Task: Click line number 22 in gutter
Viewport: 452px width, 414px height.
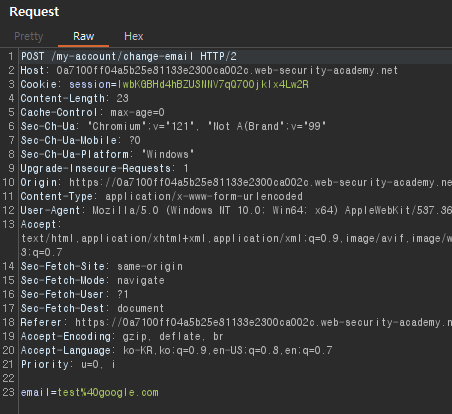Action: 8,378
